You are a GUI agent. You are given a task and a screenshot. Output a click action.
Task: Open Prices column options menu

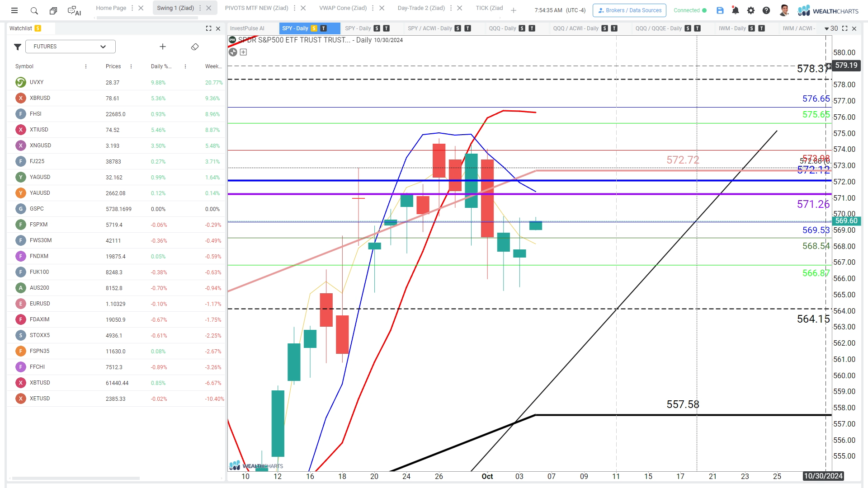(x=131, y=66)
